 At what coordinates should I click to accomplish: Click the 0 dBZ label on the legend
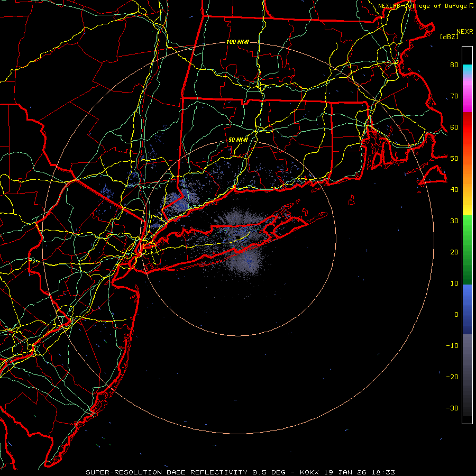pyautogui.click(x=456, y=315)
